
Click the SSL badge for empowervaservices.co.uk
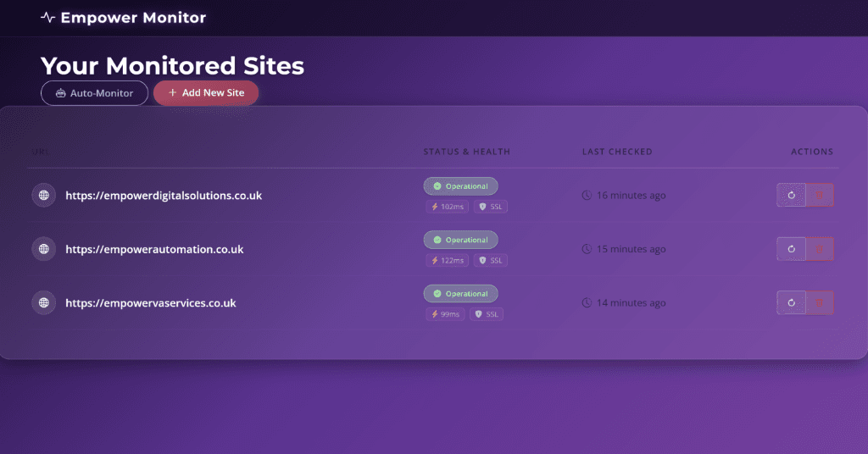tap(487, 314)
